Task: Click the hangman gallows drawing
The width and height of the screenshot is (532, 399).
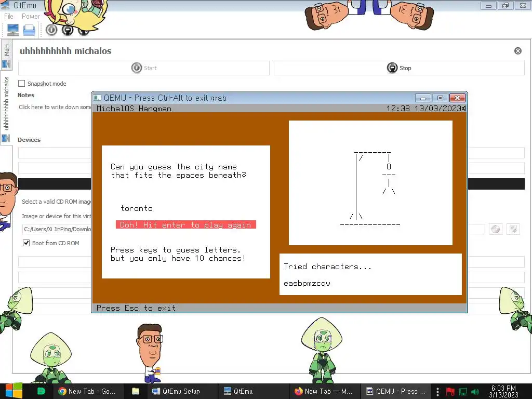Action: pyautogui.click(x=370, y=189)
